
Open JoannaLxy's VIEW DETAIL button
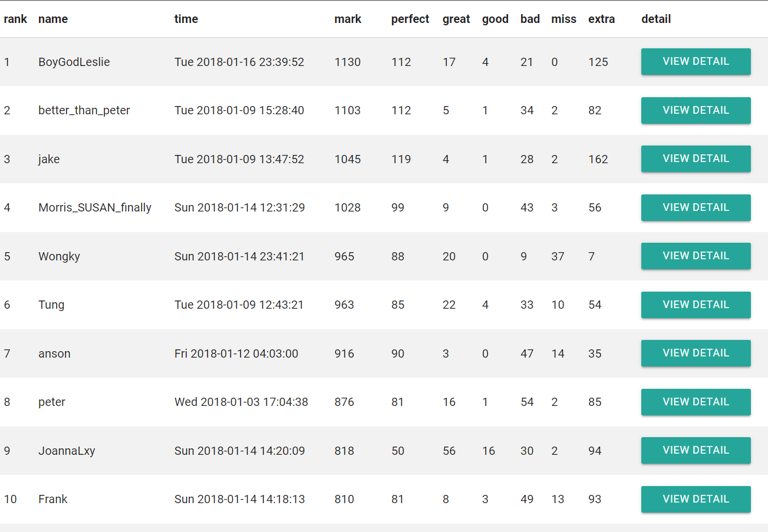696,451
